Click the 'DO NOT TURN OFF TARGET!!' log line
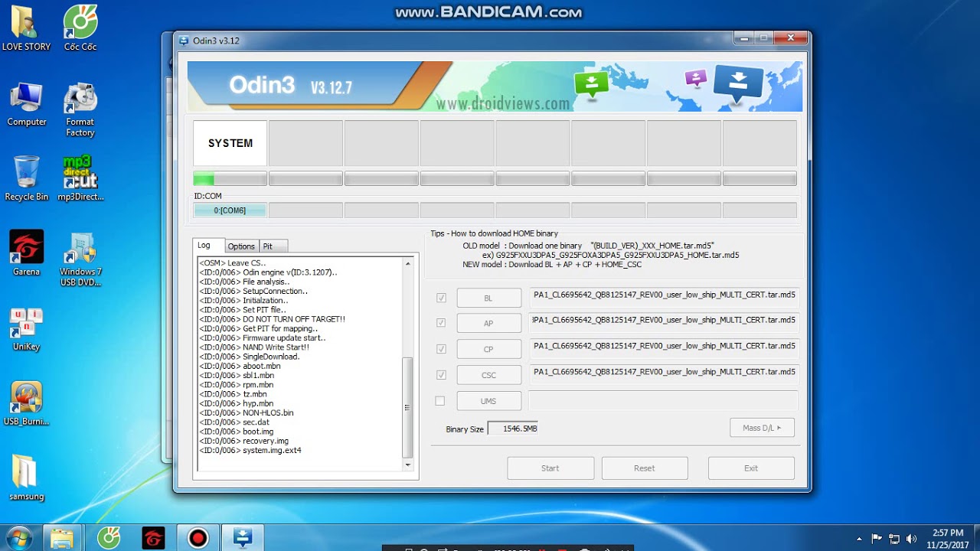 [272, 319]
